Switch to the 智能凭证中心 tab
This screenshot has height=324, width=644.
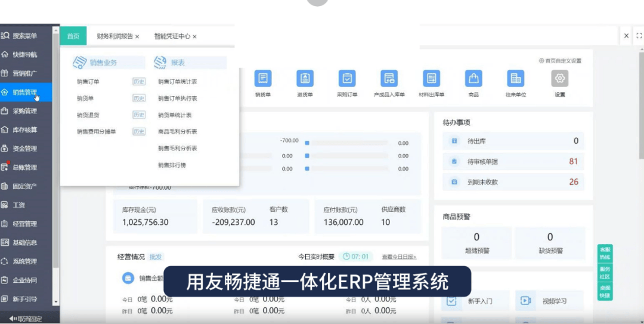point(172,36)
